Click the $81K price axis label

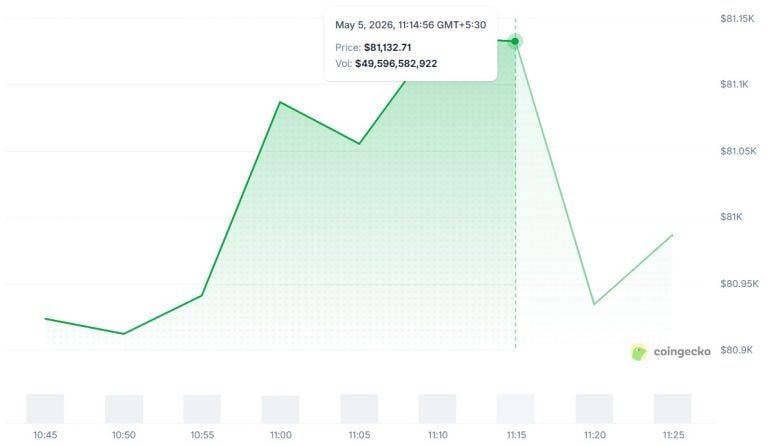(731, 217)
